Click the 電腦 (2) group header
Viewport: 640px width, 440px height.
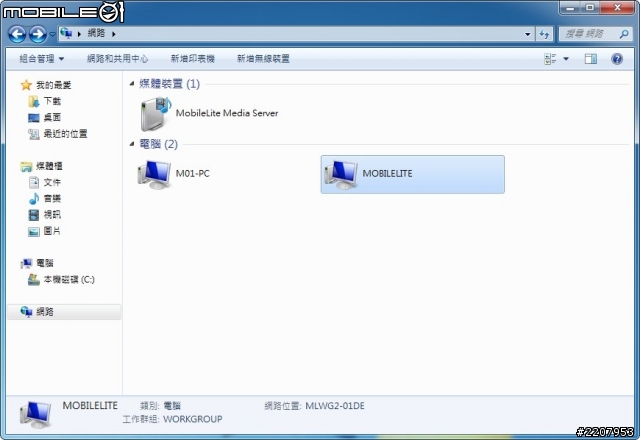click(x=158, y=144)
